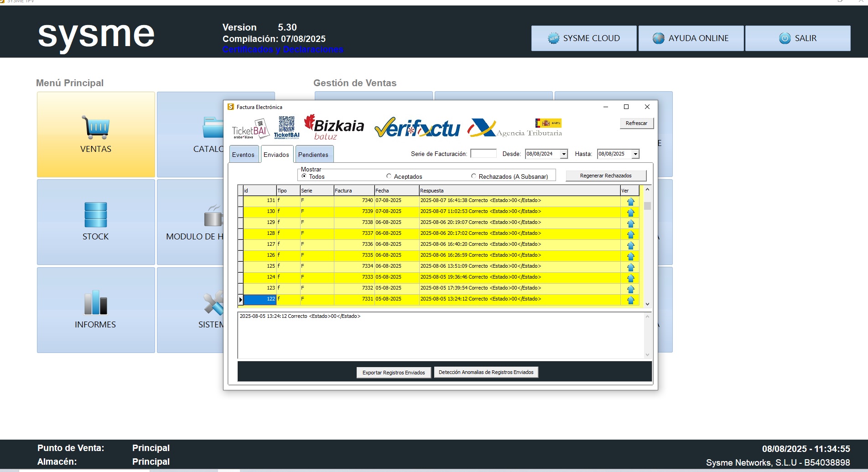
Task: Sort by the Respuesta column header
Action: pyautogui.click(x=520, y=191)
